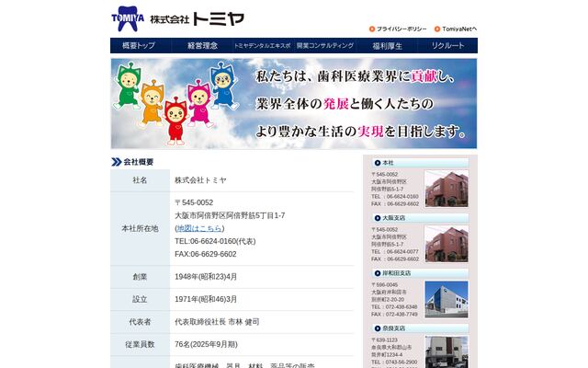This screenshot has height=368, width=588.
Task: Click the 1971年(昭和46)3月 value
Action: point(206,299)
